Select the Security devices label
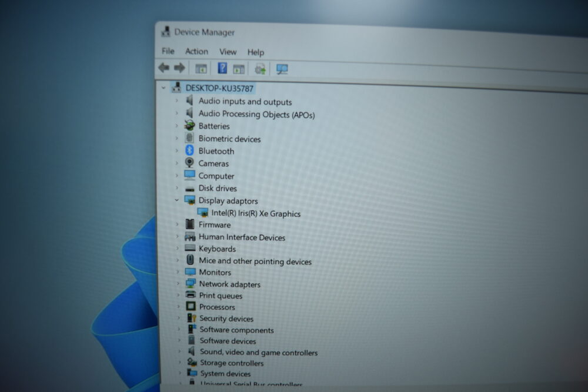588x392 pixels. pos(226,318)
